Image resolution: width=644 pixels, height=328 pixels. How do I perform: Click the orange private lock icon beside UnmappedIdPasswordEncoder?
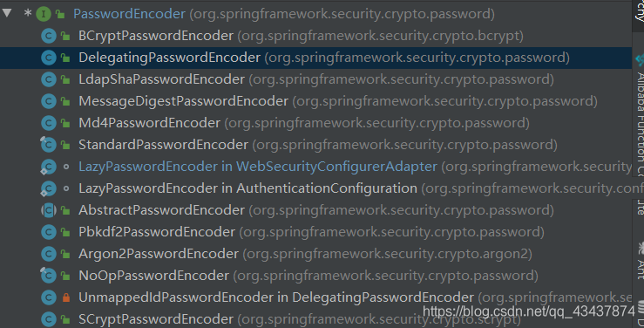tap(65, 297)
